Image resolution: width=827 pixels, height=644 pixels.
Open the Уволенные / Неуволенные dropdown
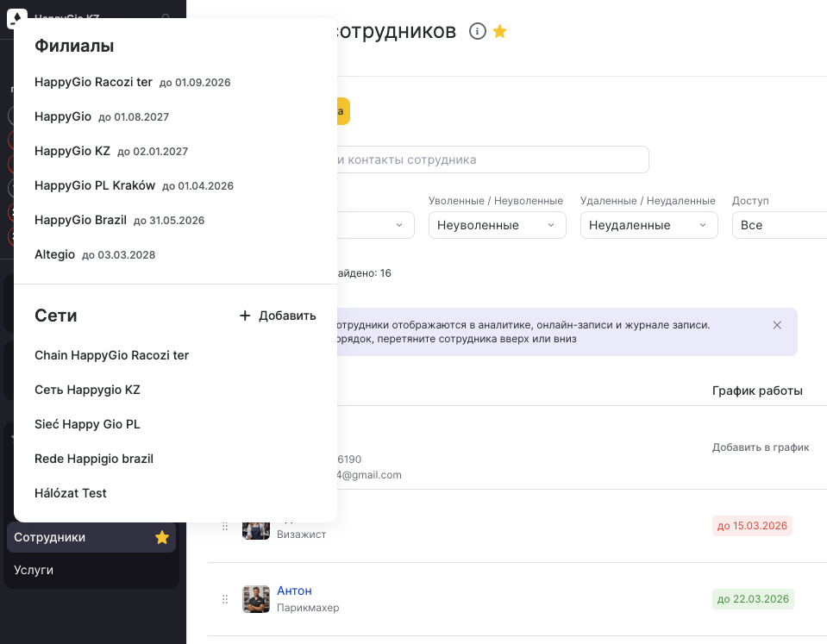pos(497,225)
